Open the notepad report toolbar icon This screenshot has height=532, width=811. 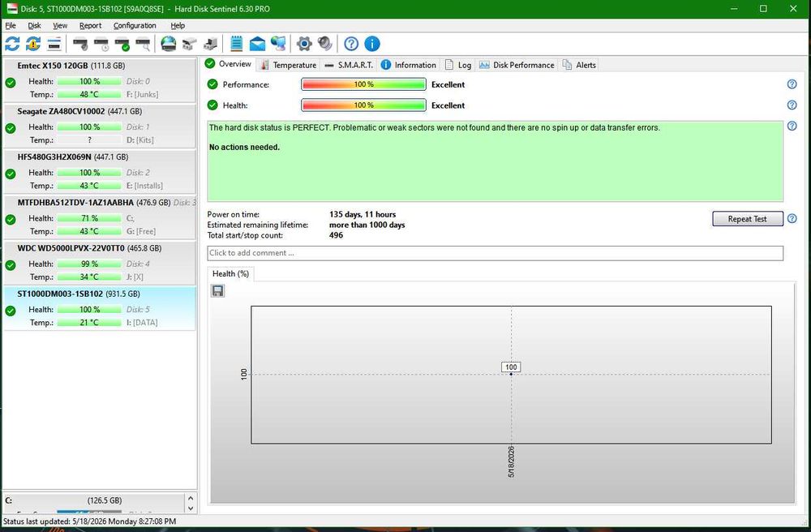click(236, 44)
